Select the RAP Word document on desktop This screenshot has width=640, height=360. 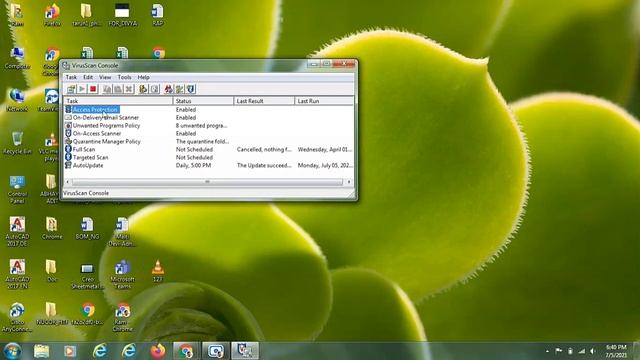coord(158,15)
